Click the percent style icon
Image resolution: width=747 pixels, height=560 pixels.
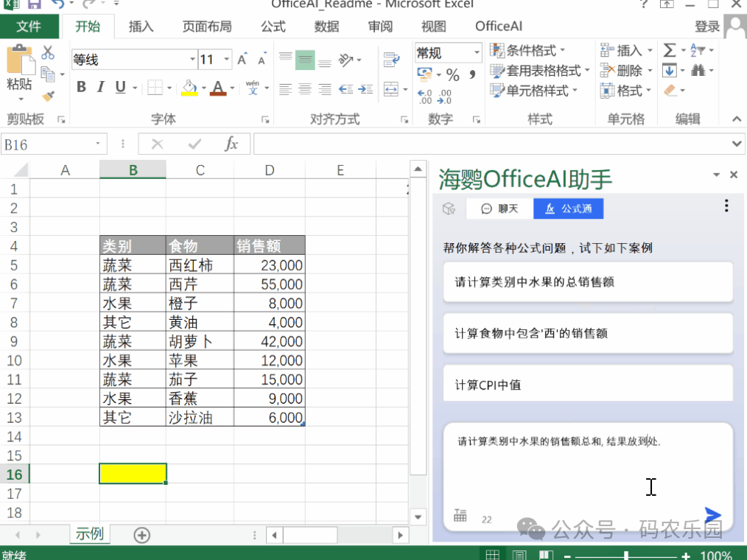452,74
